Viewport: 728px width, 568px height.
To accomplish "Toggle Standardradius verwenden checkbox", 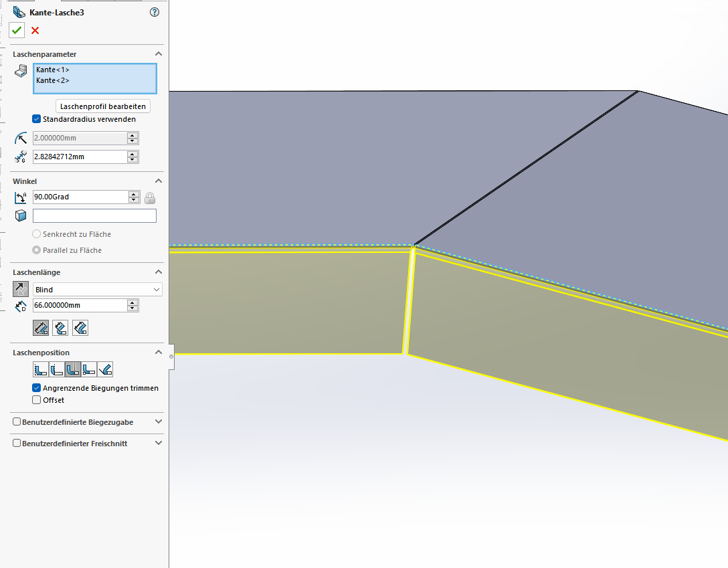I will click(36, 119).
